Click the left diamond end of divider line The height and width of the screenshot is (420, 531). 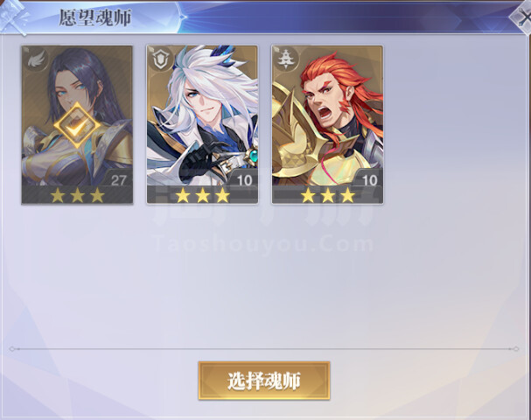coord(12,349)
